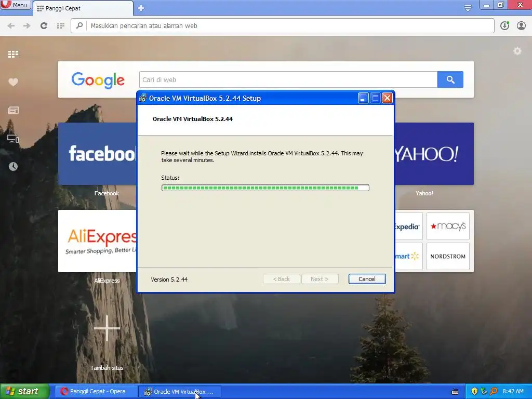
Task: Switch to Panggil Cepat - Opera taskbar item
Action: pyautogui.click(x=96, y=392)
